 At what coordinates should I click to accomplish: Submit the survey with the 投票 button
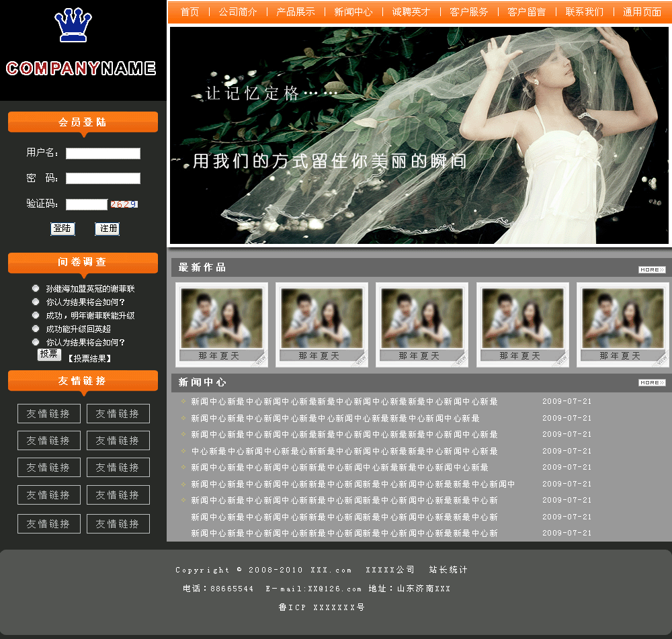tap(49, 354)
